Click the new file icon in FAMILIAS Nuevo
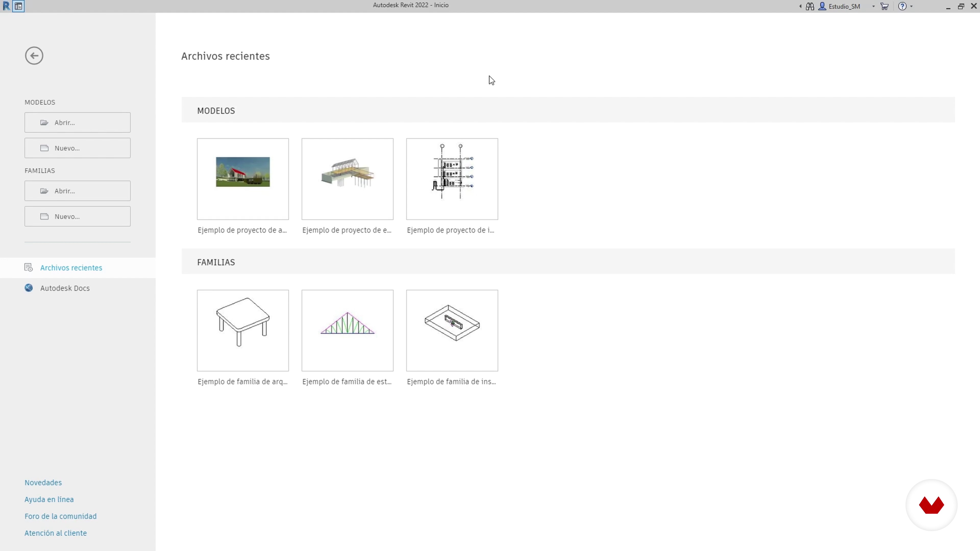Viewport: 980px width, 551px height. [44, 216]
